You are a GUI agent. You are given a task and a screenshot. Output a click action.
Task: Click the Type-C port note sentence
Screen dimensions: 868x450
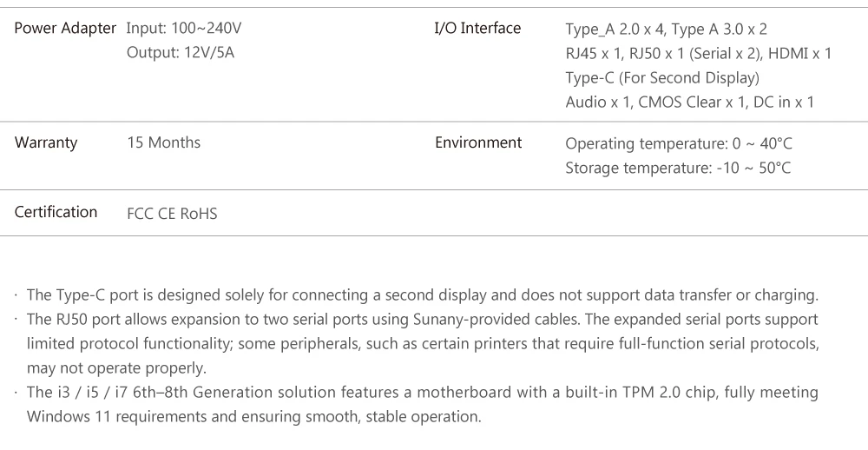point(423,295)
